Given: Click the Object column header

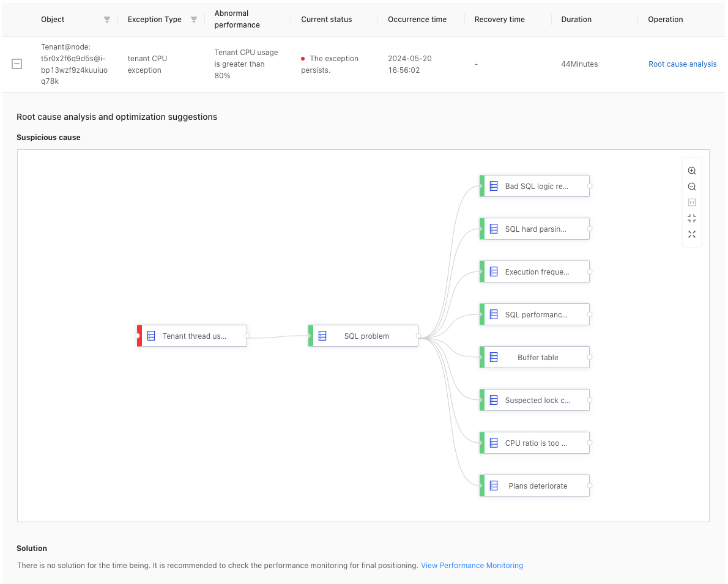Looking at the screenshot, I should click(x=53, y=20).
